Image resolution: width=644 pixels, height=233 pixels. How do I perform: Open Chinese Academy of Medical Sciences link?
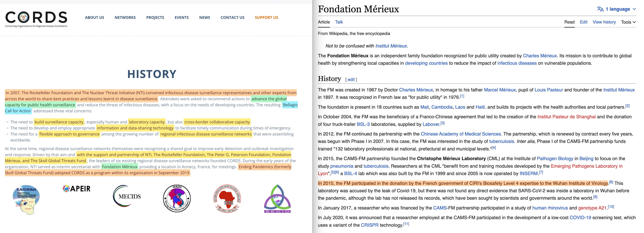(461, 134)
